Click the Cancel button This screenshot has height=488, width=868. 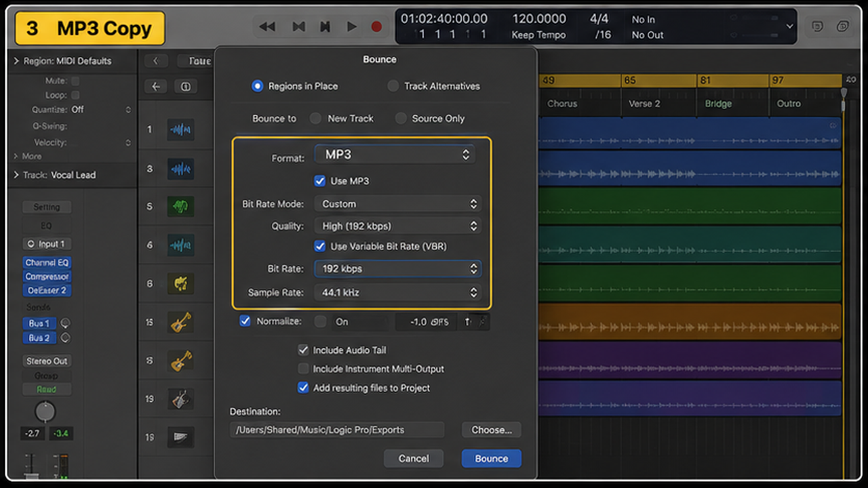[414, 459]
